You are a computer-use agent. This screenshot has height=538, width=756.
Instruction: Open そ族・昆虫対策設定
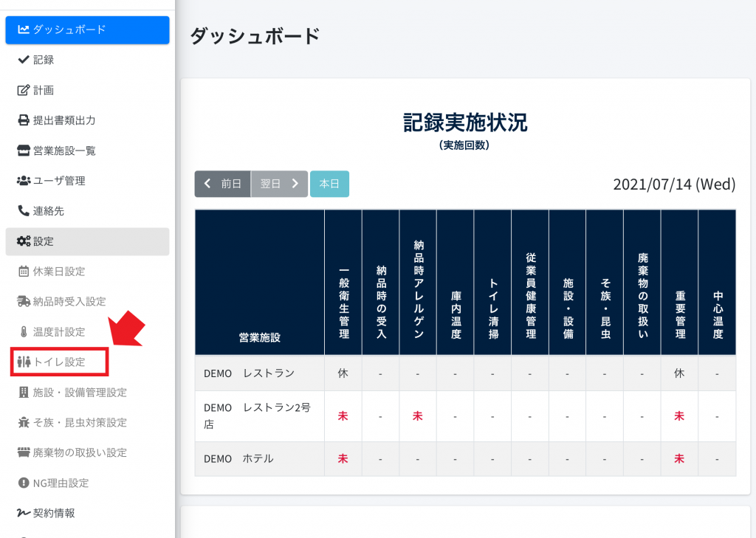pos(87,423)
